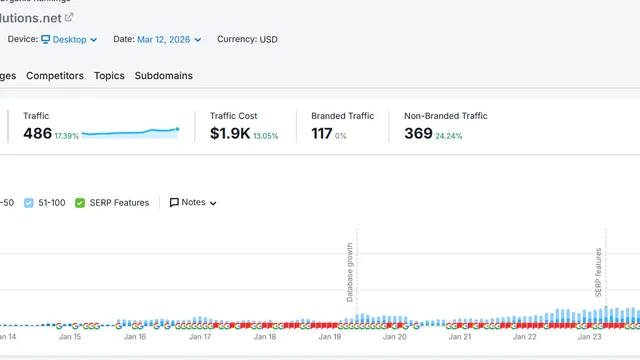Expand the Notes chevron arrow

coord(213,203)
